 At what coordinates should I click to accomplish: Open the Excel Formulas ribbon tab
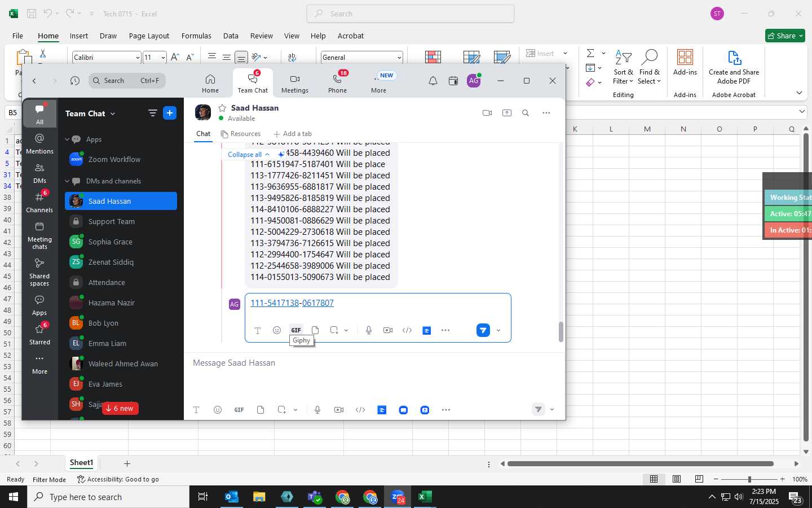pos(196,36)
